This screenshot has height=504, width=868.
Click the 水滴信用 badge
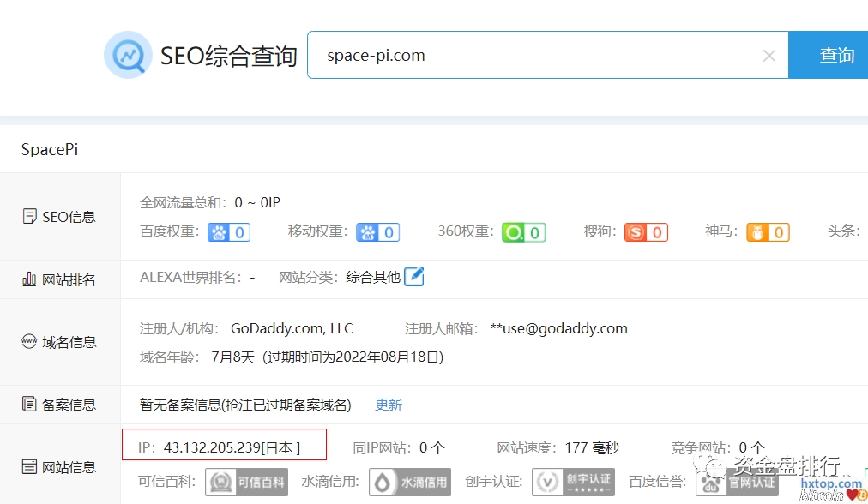click(x=410, y=482)
